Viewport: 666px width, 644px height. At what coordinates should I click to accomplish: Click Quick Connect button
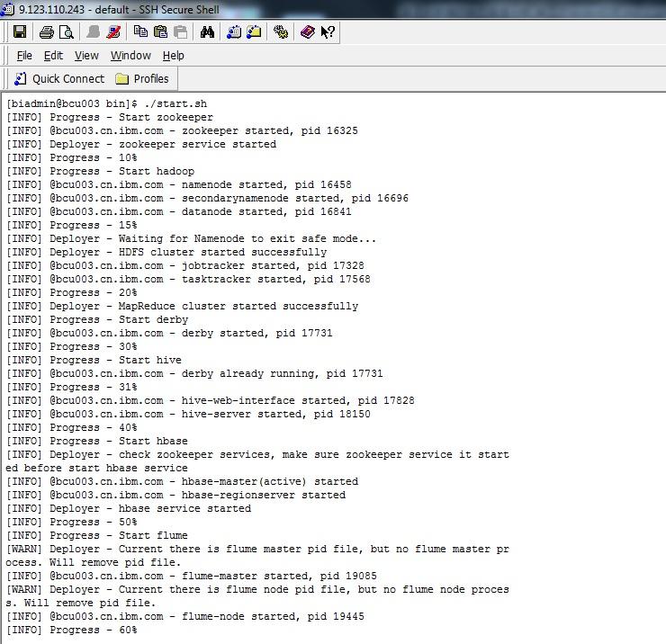[x=59, y=79]
